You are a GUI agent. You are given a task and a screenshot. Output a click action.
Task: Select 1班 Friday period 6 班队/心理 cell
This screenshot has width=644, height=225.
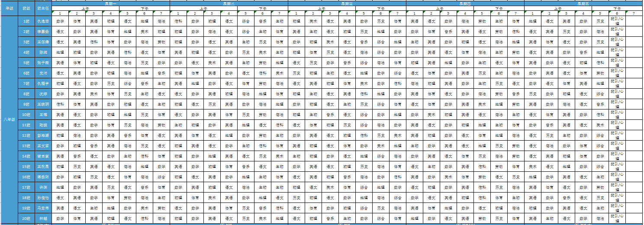pos(618,21)
